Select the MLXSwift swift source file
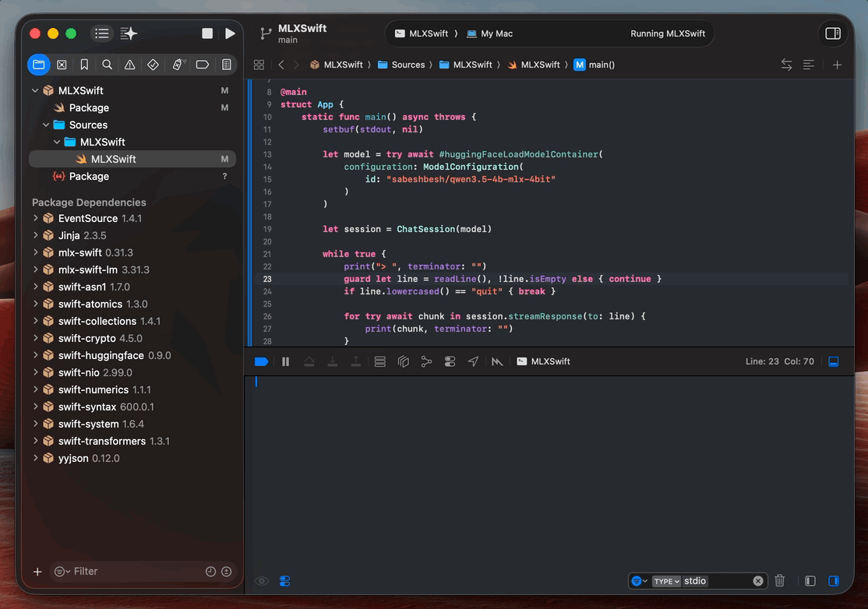This screenshot has width=868, height=609. coord(132,159)
